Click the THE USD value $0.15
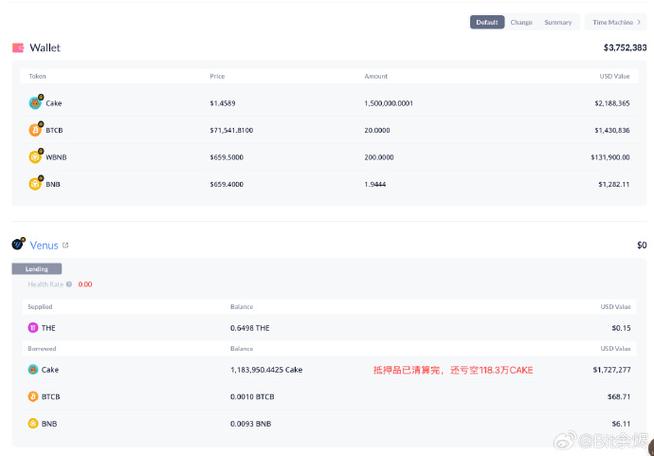 click(621, 328)
